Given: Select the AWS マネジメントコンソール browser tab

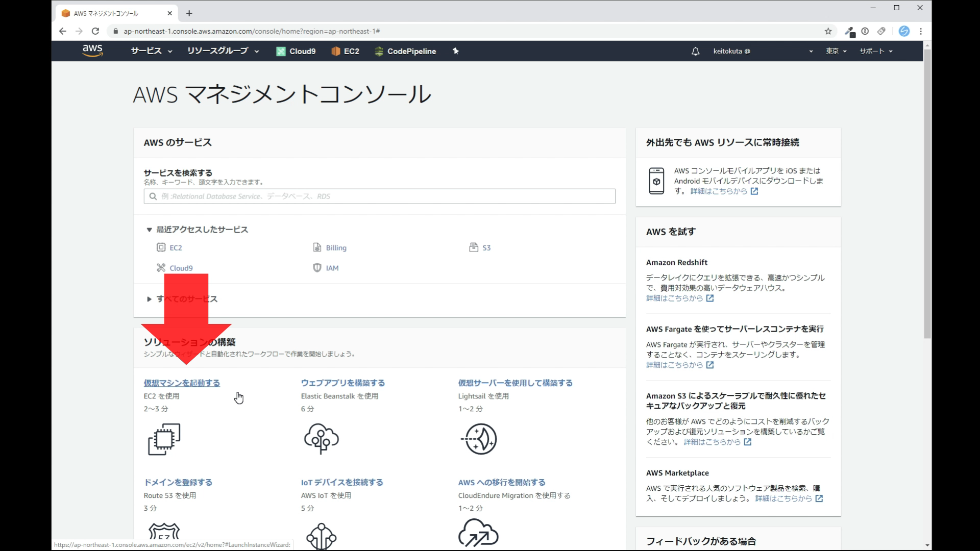Looking at the screenshot, I should tap(115, 13).
